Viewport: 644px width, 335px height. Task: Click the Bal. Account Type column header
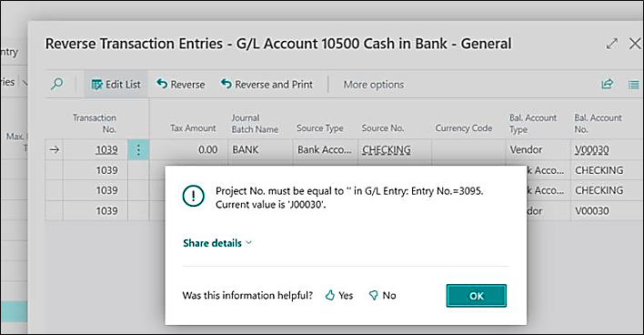533,123
